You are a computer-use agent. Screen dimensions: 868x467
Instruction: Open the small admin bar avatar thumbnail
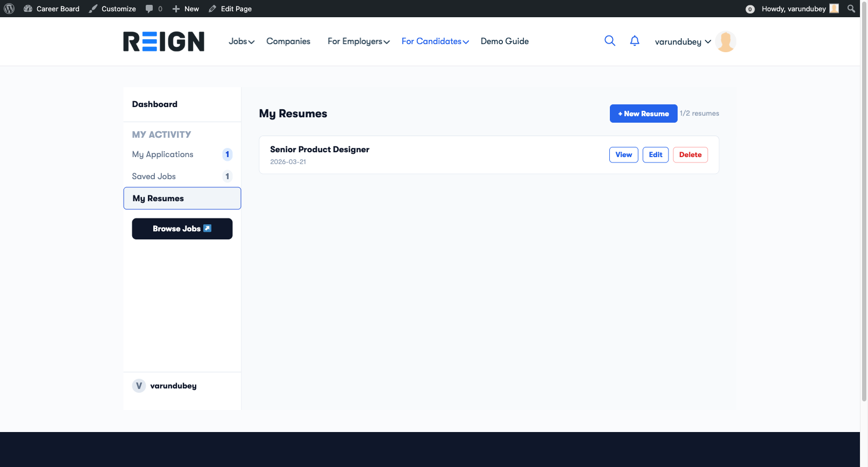point(834,9)
